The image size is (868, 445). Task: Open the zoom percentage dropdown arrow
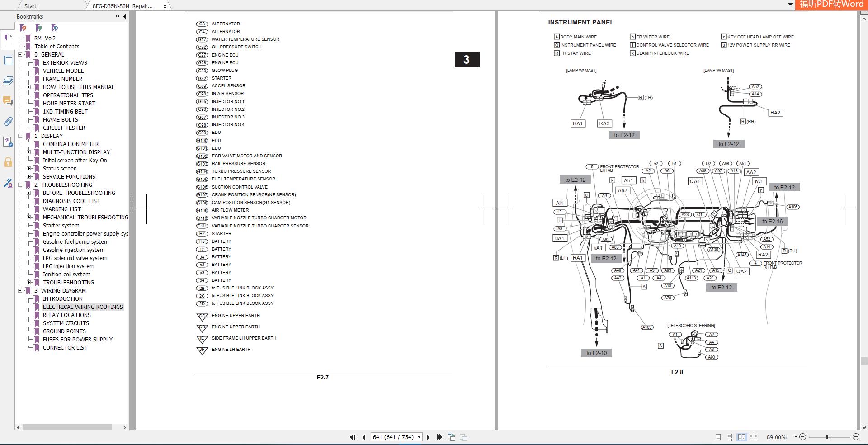pyautogui.click(x=796, y=437)
